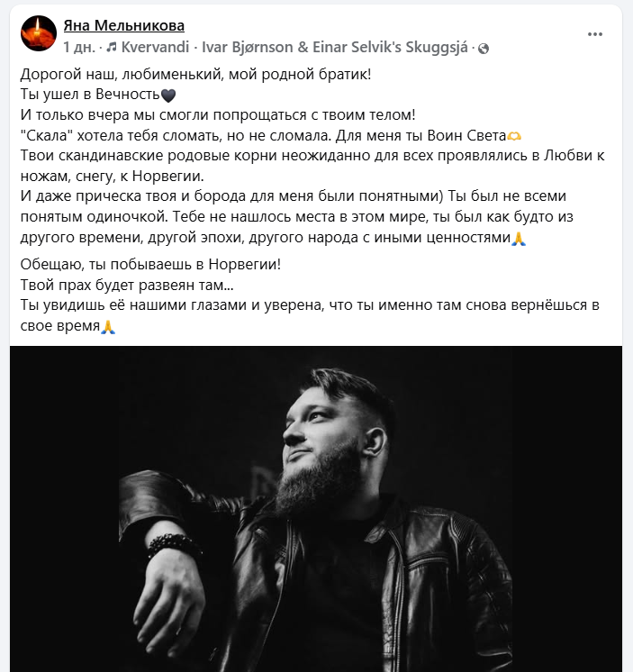Viewport: 633px width, 672px height.
Task: Click the line starting with "Скала" хотела тебя сломать
Action: pyautogui.click(x=271, y=136)
